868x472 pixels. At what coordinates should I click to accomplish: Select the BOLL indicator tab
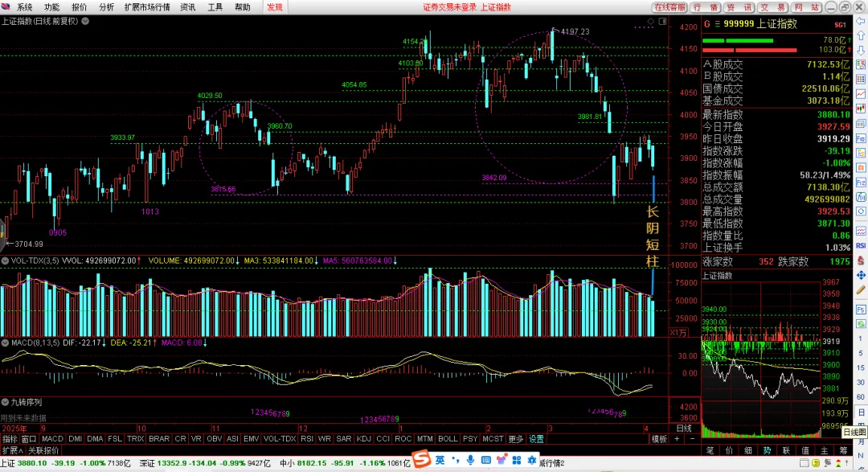[448, 439]
